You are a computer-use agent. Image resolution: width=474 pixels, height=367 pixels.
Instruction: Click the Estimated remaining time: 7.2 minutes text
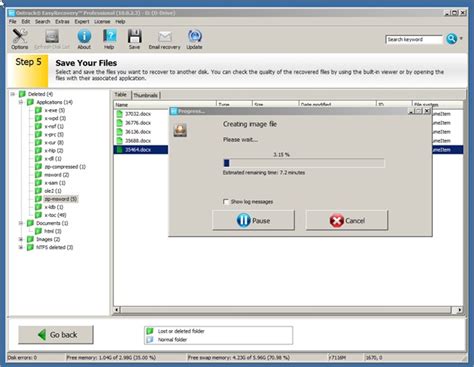(x=264, y=173)
